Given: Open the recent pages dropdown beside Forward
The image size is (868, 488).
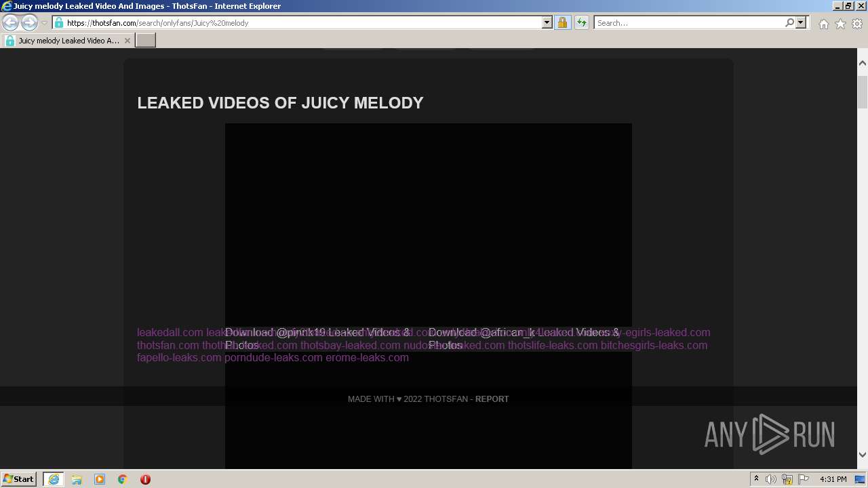Looking at the screenshot, I should point(44,22).
